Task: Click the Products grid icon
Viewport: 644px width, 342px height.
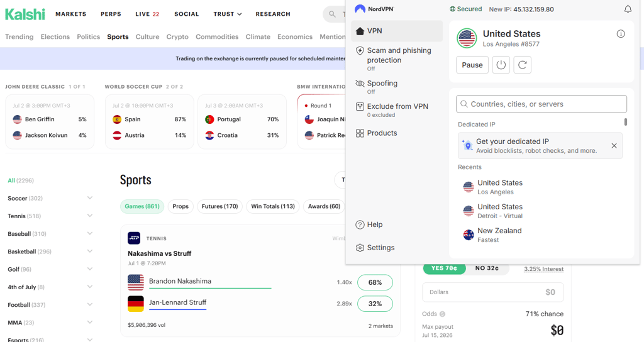Action: [x=360, y=133]
